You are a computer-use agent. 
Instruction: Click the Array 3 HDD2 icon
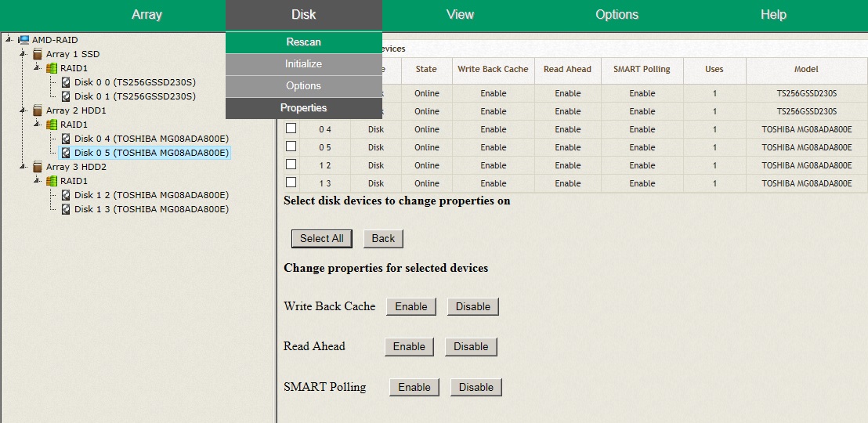pyautogui.click(x=38, y=167)
